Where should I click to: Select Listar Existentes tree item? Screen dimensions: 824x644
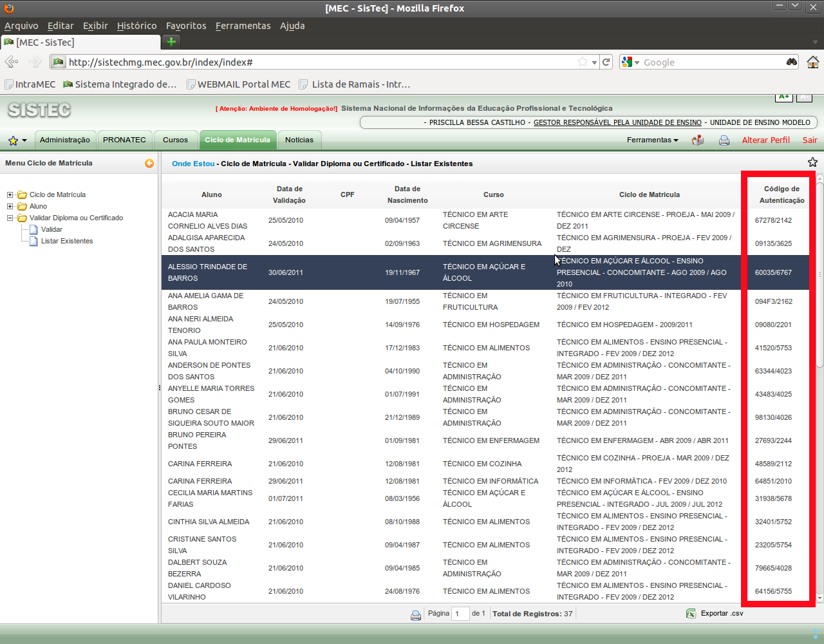pos(67,241)
